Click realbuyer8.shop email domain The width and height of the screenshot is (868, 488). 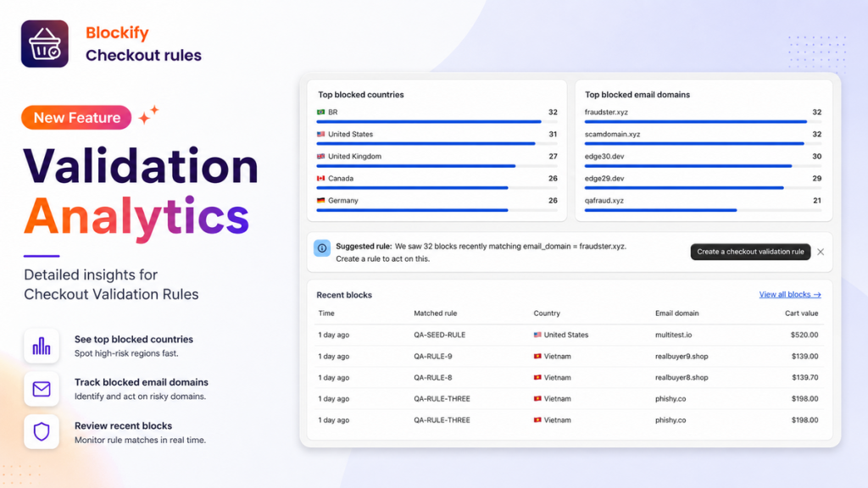(682, 377)
